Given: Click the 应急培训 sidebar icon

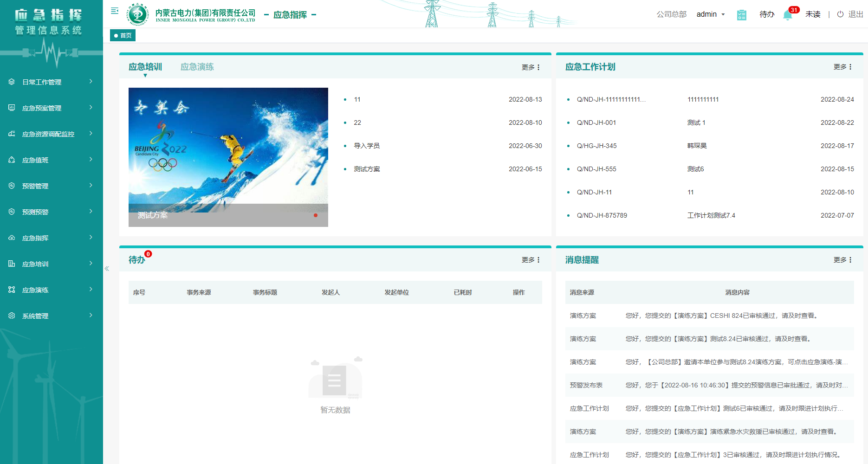Looking at the screenshot, I should pyautogui.click(x=12, y=264).
